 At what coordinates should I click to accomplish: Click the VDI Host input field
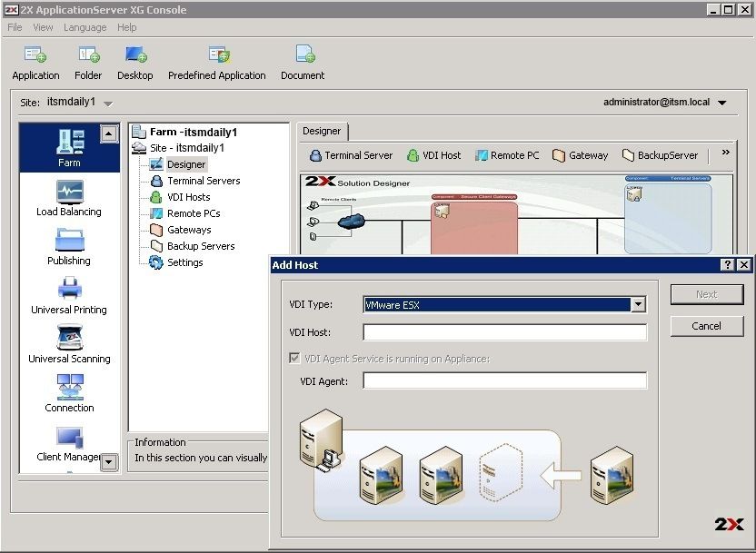[504, 332]
